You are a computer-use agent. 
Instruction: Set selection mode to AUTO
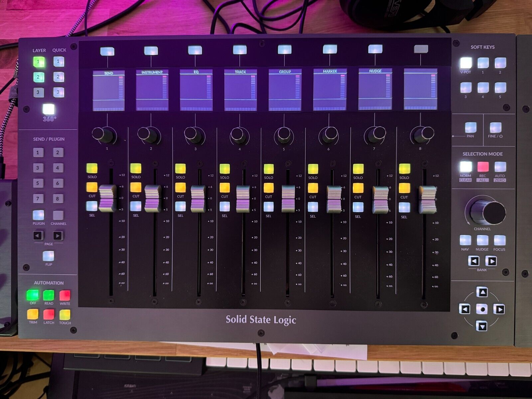click(x=500, y=167)
